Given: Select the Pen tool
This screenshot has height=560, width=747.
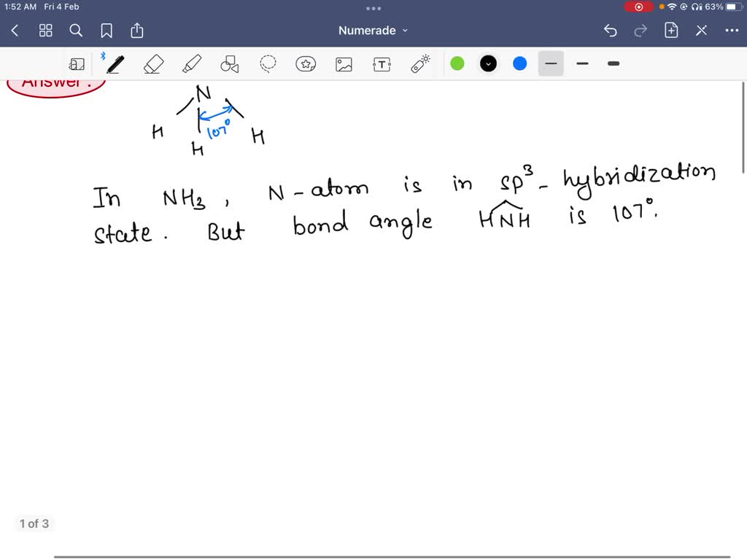Looking at the screenshot, I should click(114, 63).
